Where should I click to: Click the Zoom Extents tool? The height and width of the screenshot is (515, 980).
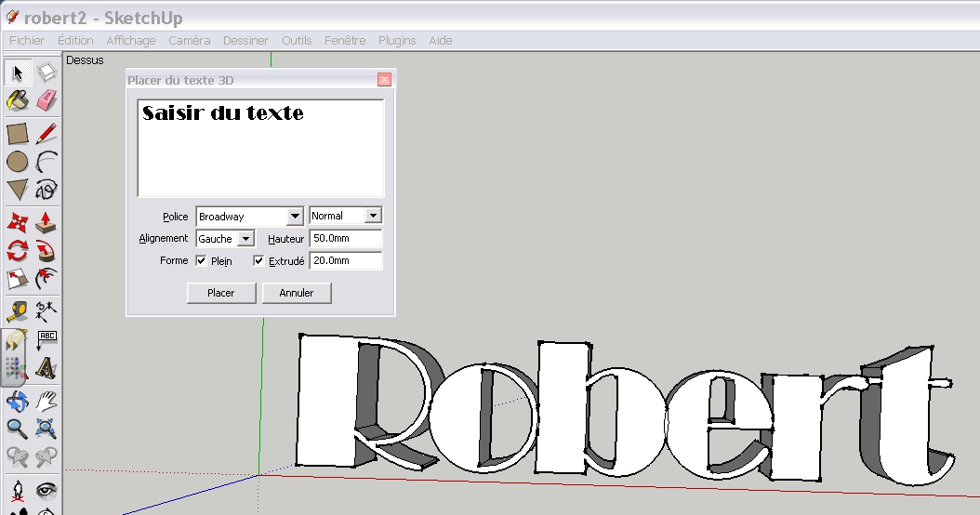(46, 429)
